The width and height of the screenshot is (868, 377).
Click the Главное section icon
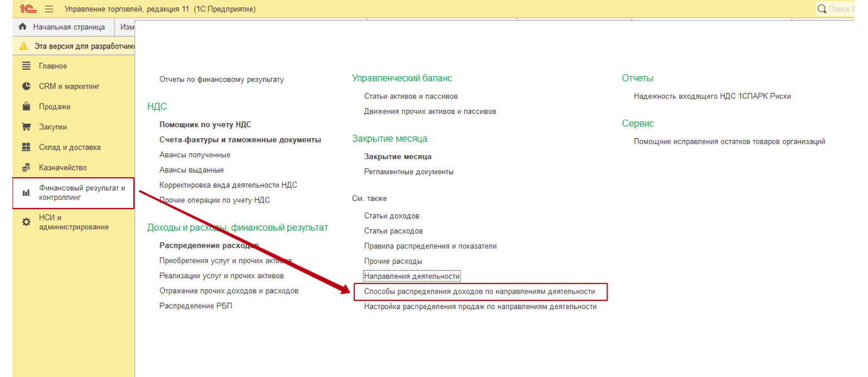coord(26,66)
